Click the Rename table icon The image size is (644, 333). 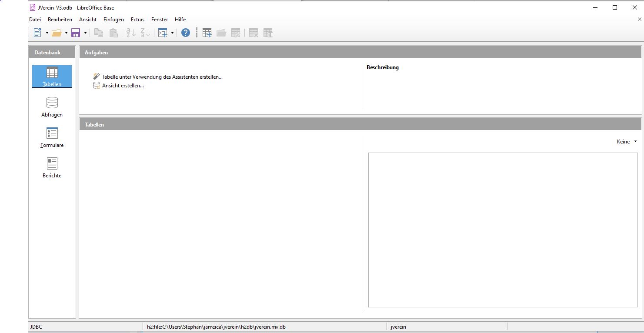[268, 33]
